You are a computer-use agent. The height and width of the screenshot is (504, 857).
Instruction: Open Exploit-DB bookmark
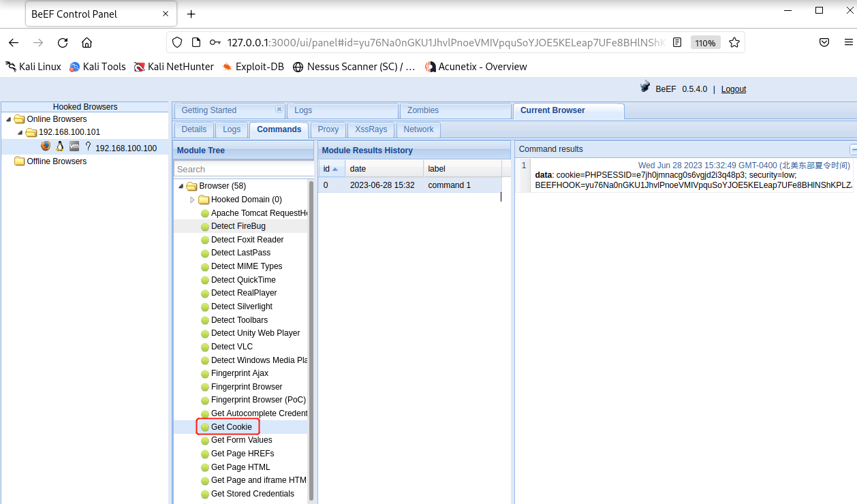click(x=252, y=67)
